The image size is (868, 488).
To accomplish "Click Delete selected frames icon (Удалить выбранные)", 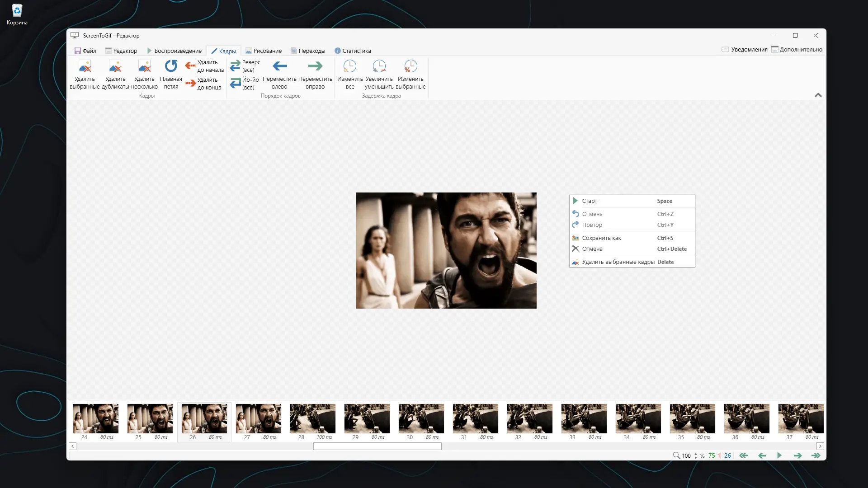I will click(x=85, y=67).
